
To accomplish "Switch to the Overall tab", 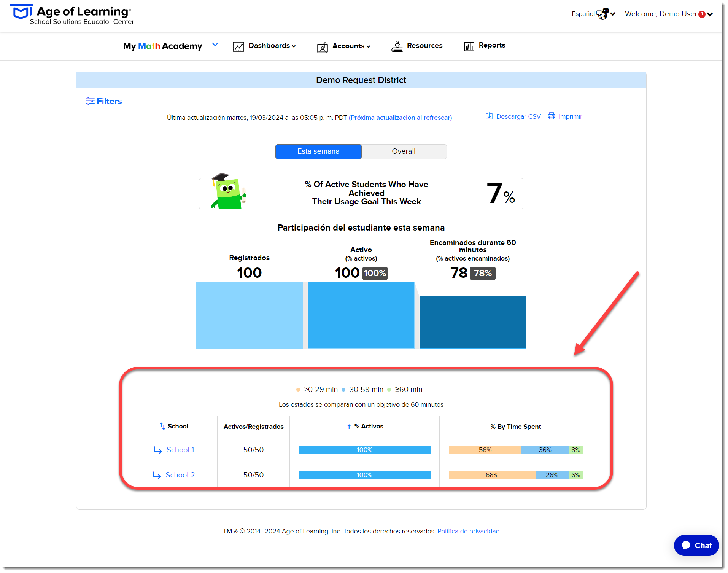I will [404, 151].
